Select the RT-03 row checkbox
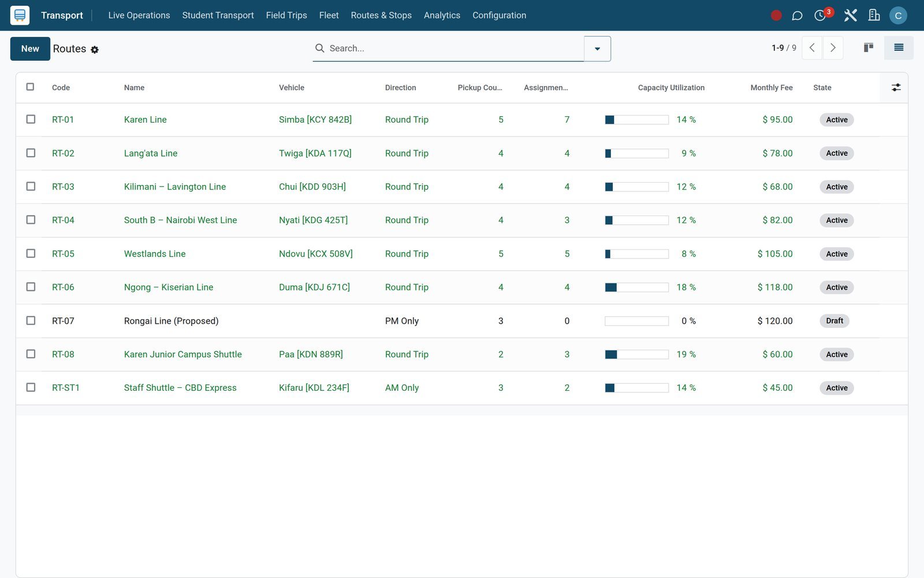The image size is (924, 578). [31, 186]
